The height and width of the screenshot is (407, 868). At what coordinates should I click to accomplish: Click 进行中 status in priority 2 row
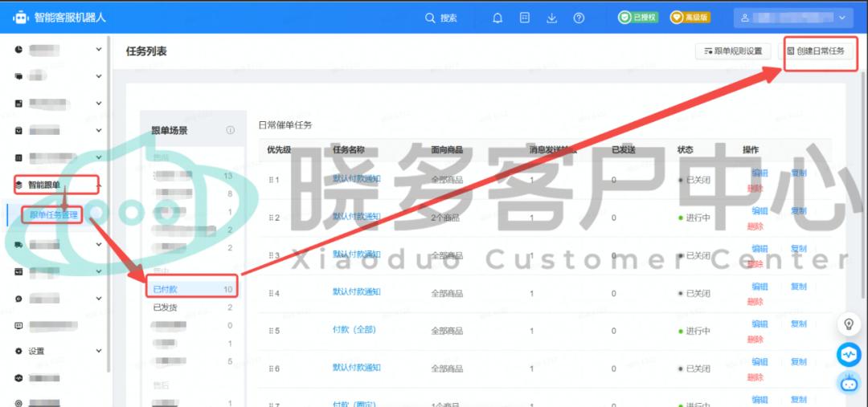click(x=694, y=218)
